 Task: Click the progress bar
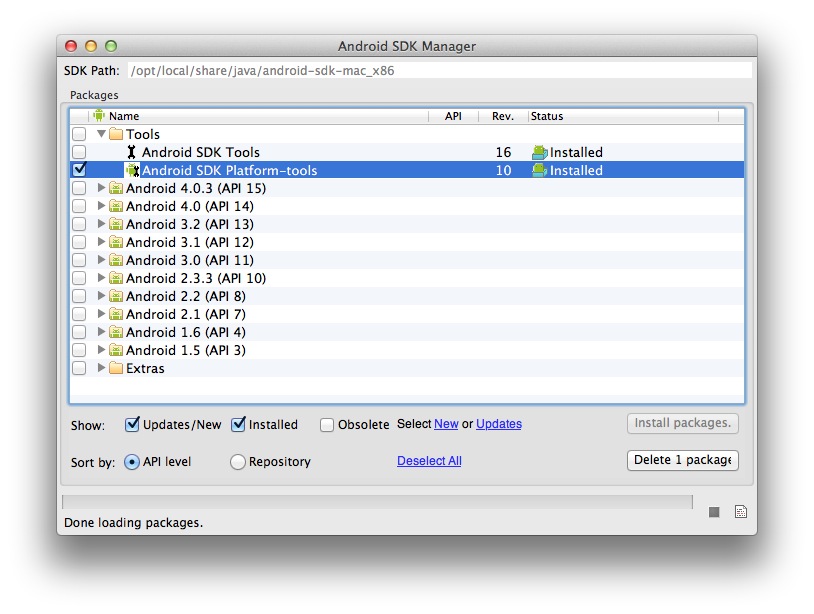coord(377,502)
